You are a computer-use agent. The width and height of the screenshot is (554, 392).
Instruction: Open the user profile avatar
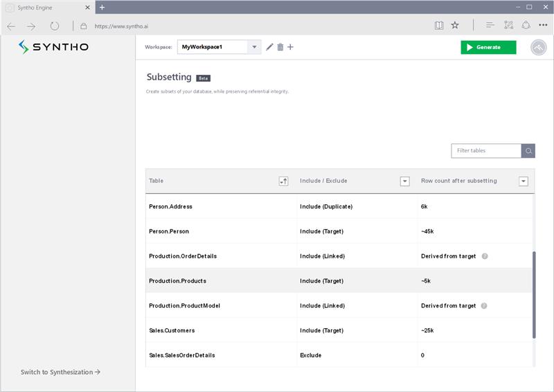(x=539, y=47)
